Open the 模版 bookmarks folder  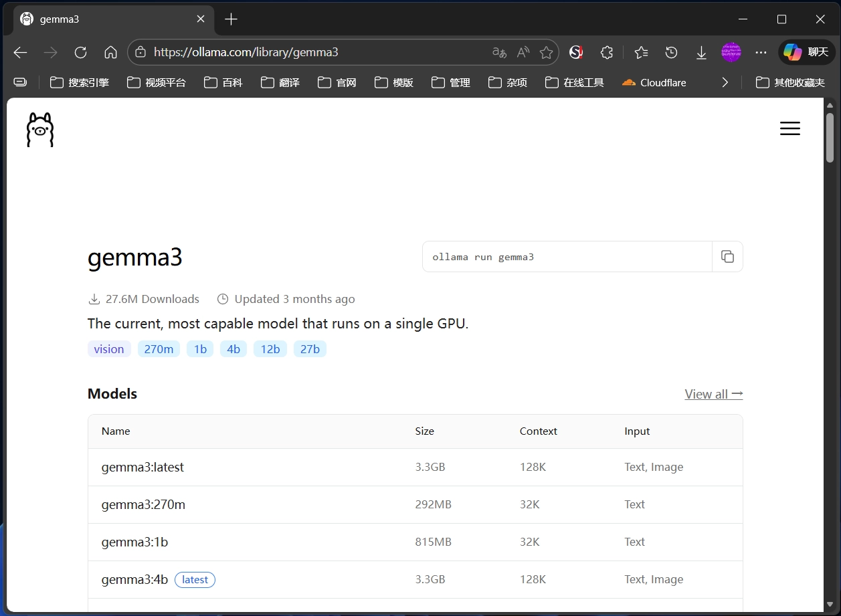(394, 82)
